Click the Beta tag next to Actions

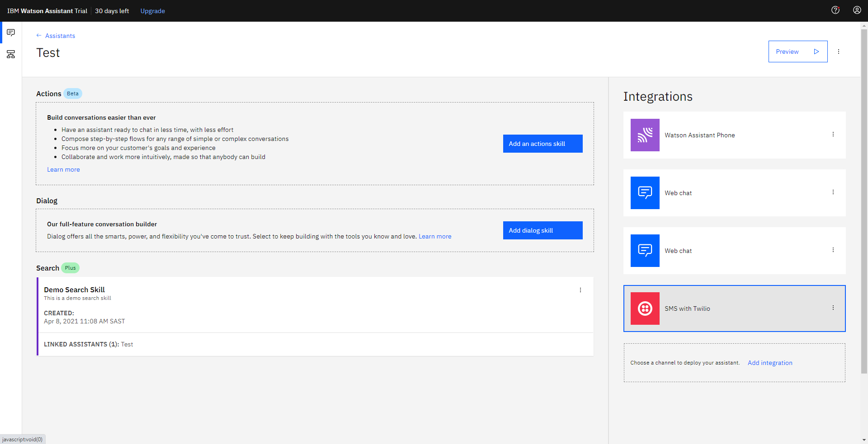(x=73, y=93)
